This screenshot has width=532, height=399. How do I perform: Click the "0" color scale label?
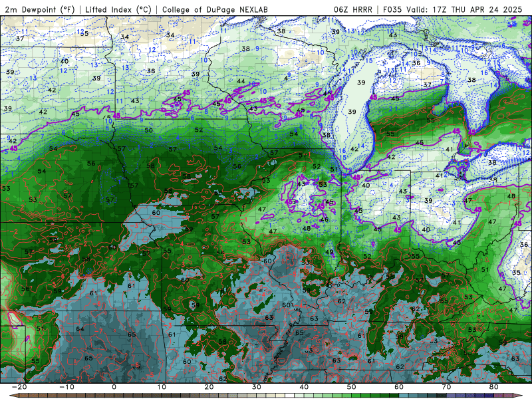click(x=114, y=387)
